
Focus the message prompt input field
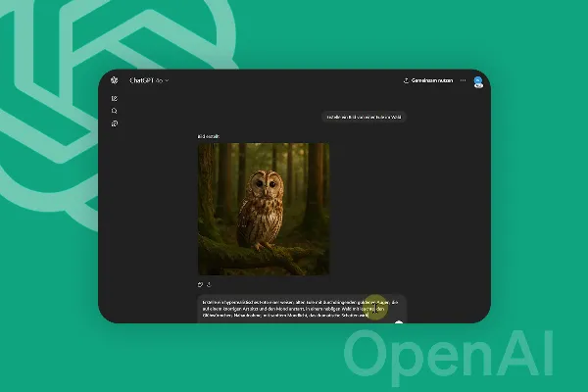(302, 309)
